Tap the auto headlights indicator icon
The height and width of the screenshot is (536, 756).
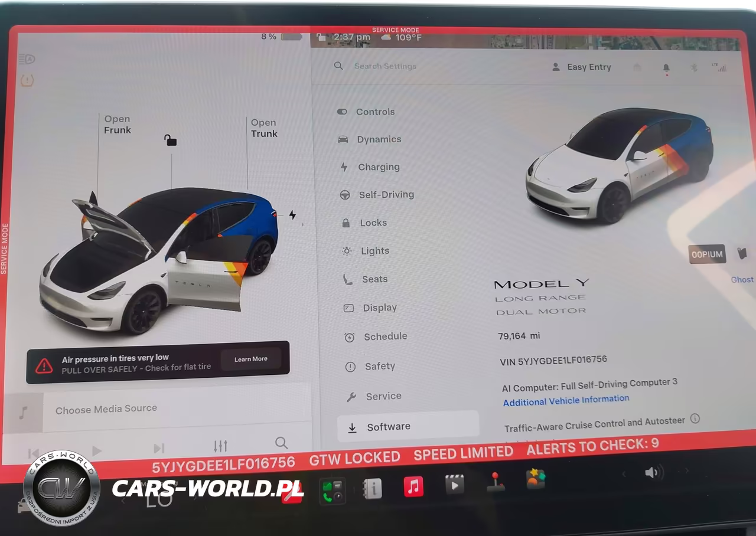point(27,59)
